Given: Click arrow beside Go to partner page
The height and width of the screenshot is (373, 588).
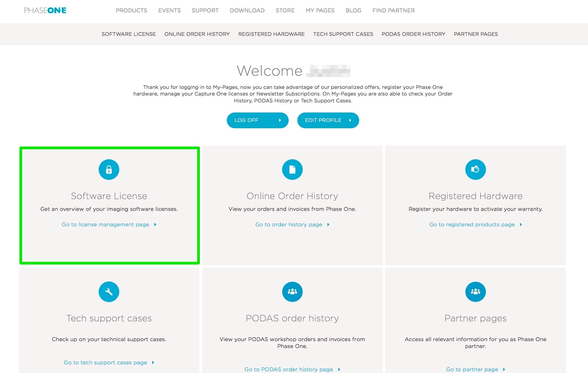Looking at the screenshot, I should pos(504,370).
